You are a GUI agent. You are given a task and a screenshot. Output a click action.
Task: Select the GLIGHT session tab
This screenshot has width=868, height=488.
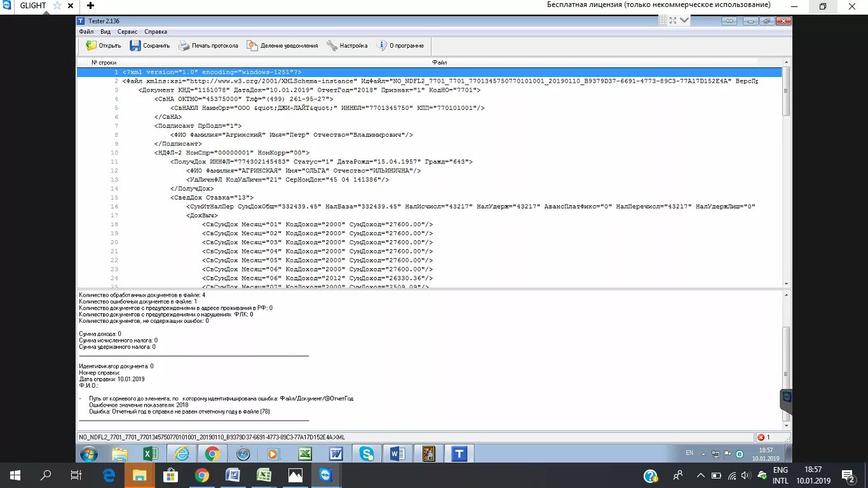click(x=33, y=6)
